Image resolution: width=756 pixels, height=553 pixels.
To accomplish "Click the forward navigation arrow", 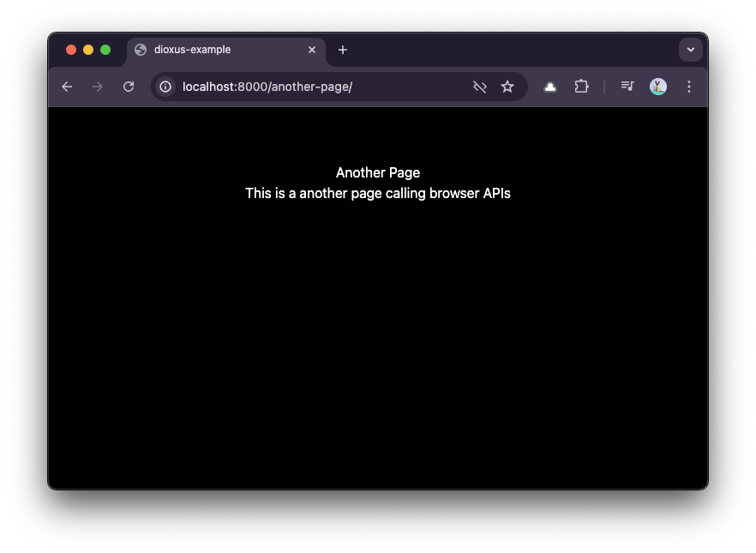I will (x=98, y=87).
